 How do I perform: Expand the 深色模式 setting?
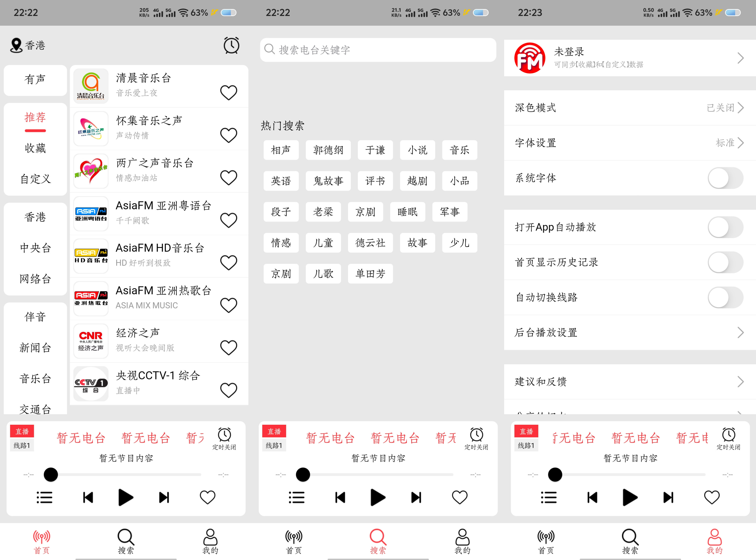pyautogui.click(x=741, y=108)
